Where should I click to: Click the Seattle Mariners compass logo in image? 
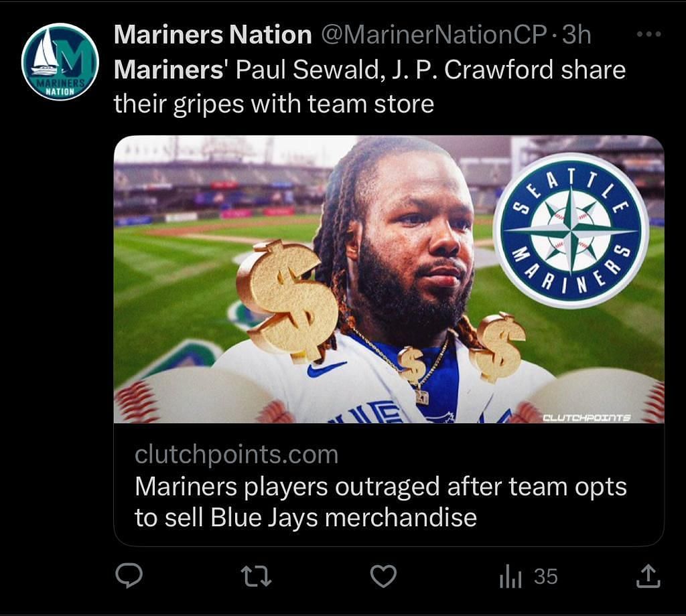coord(571,230)
